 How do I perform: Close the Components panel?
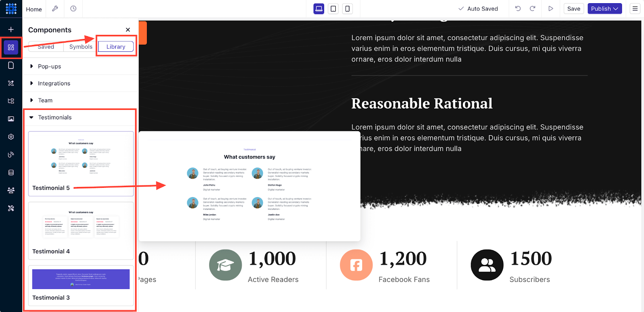128,30
